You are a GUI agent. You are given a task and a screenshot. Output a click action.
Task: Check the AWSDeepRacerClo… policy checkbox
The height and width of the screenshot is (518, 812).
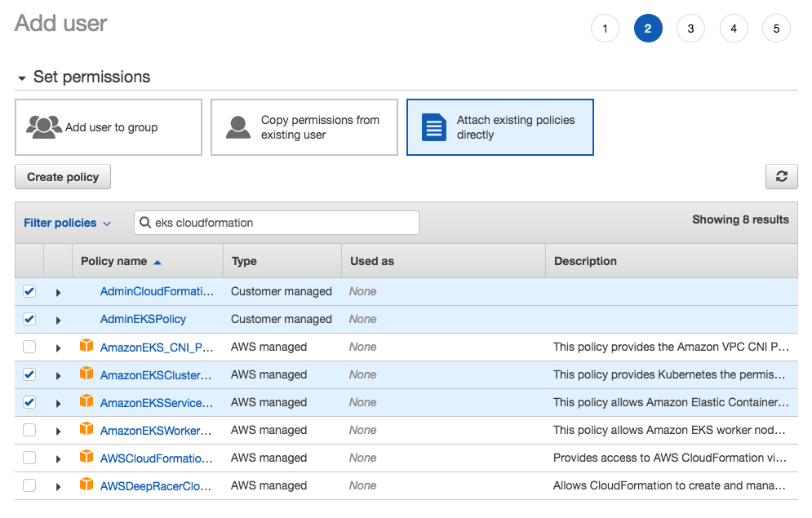[x=29, y=485]
